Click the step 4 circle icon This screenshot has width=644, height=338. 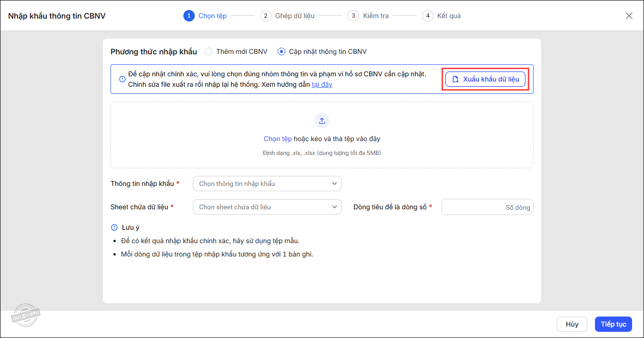427,16
